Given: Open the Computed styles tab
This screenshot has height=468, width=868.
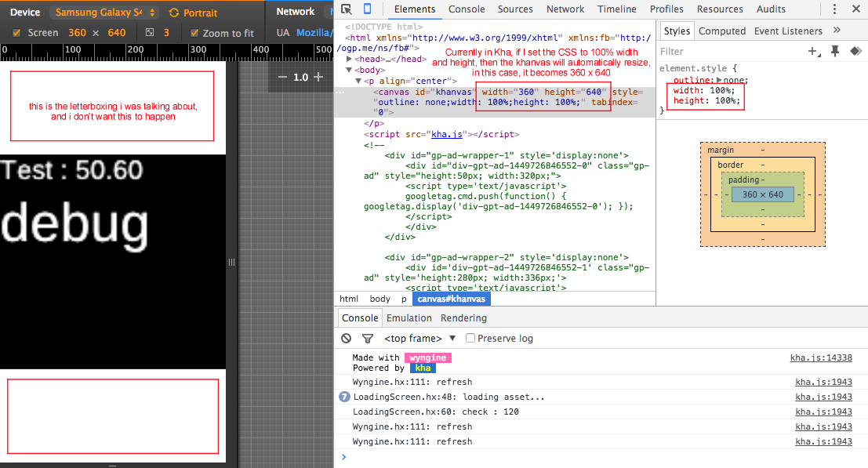Looking at the screenshot, I should pos(722,31).
